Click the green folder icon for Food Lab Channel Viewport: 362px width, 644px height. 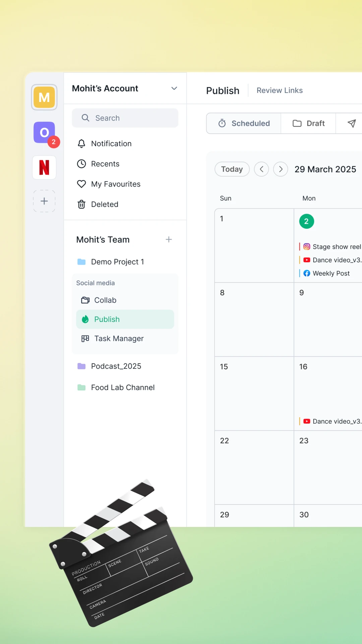click(81, 387)
